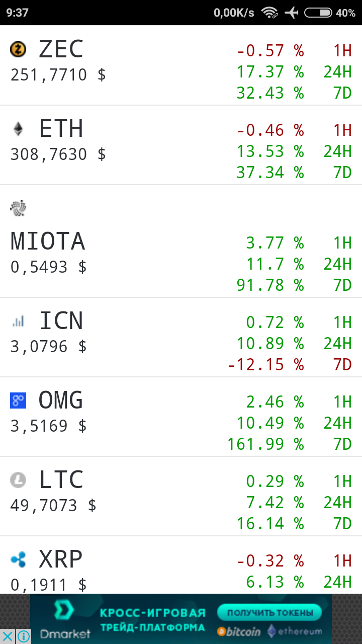The image size is (362, 644).
Task: Tap the Ethereum diamond icon
Action: [18, 129]
